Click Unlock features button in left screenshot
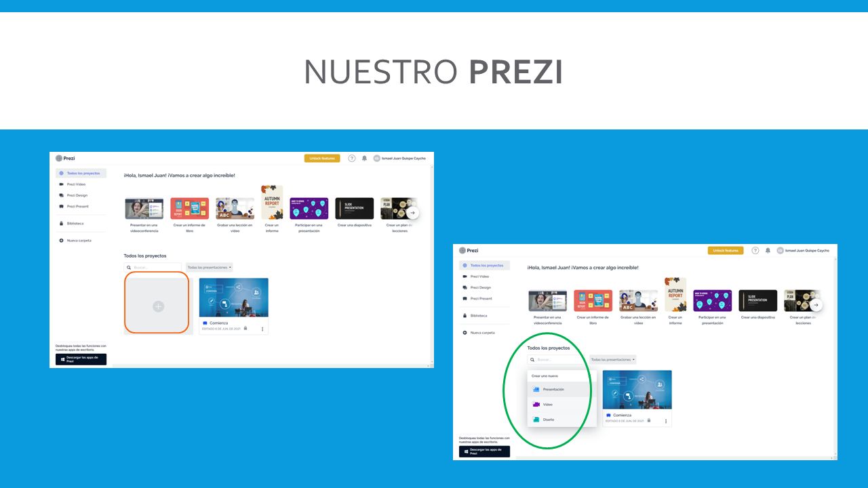Viewport: 868px width, 488px height. click(x=322, y=158)
